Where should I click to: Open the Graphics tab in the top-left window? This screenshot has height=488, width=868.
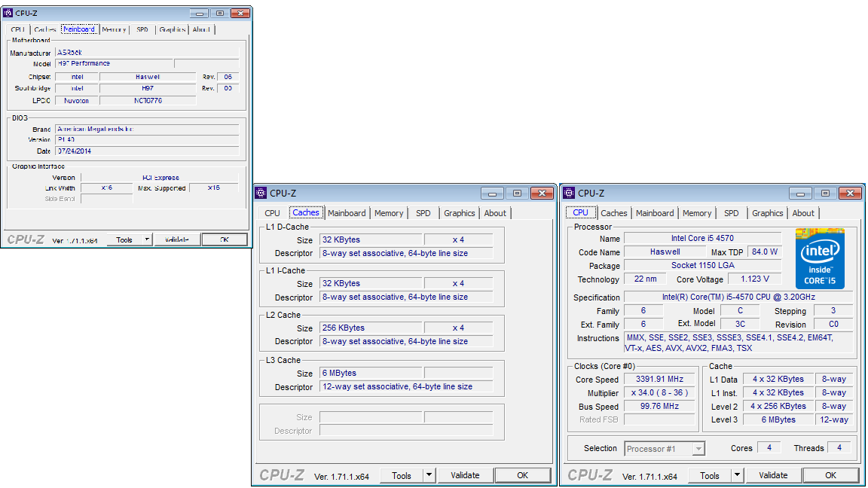pos(172,29)
